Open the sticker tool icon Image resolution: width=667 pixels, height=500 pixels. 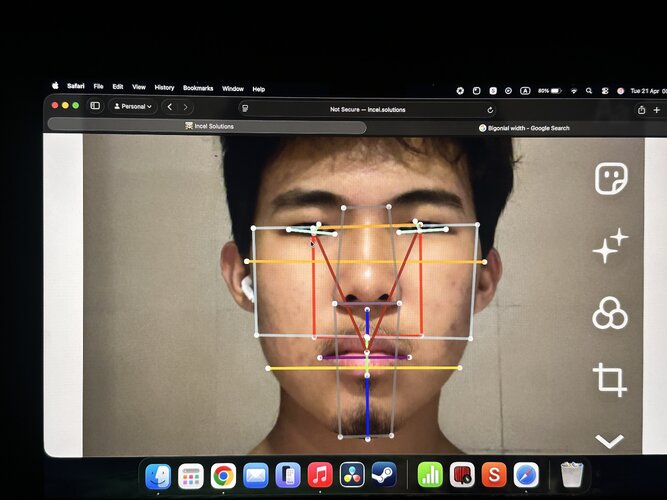(x=610, y=179)
